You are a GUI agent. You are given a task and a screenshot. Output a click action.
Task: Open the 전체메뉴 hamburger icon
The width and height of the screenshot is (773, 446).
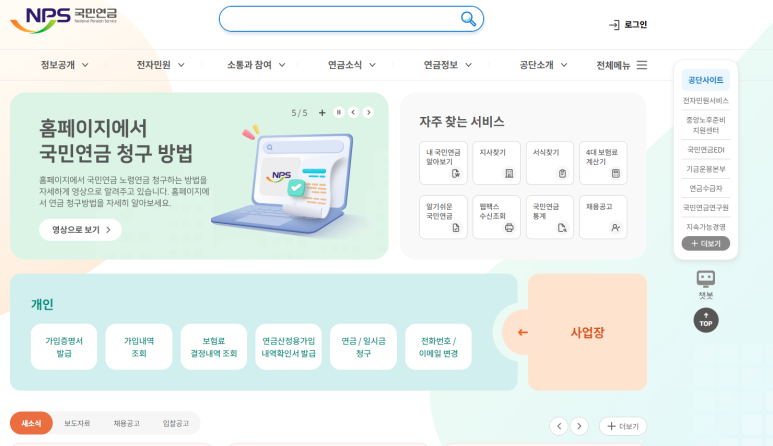tap(641, 65)
